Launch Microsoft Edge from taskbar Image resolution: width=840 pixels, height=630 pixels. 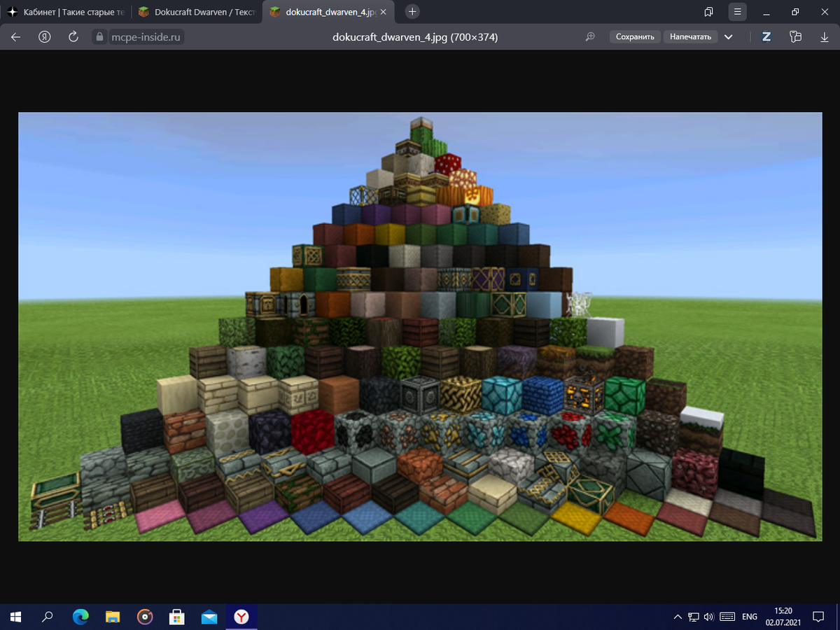tap(80, 617)
